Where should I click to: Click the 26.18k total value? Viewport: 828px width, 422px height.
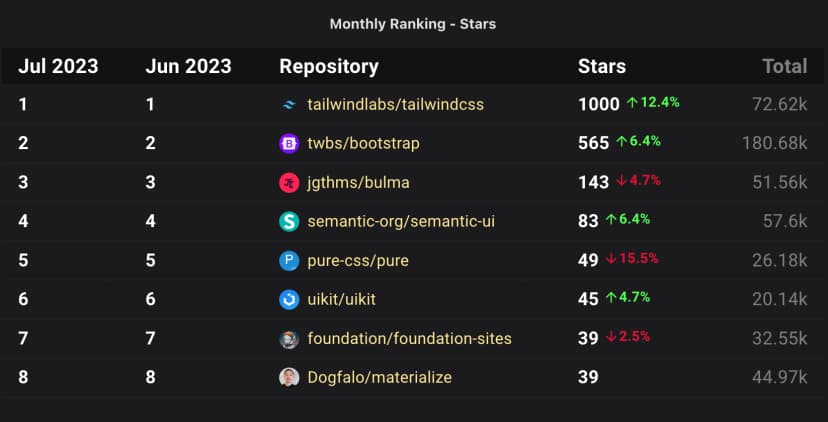(780, 260)
